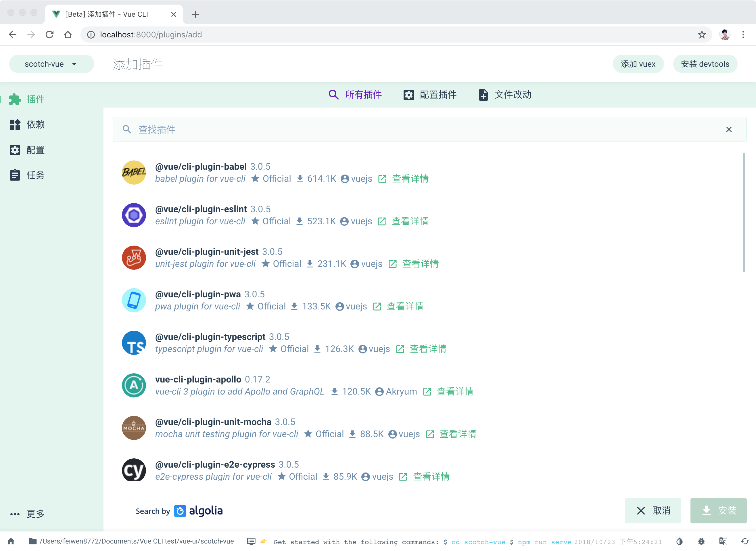Viewport: 756px width, 551px height.
Task: Open the 依赖 sidebar section
Action: tap(52, 125)
